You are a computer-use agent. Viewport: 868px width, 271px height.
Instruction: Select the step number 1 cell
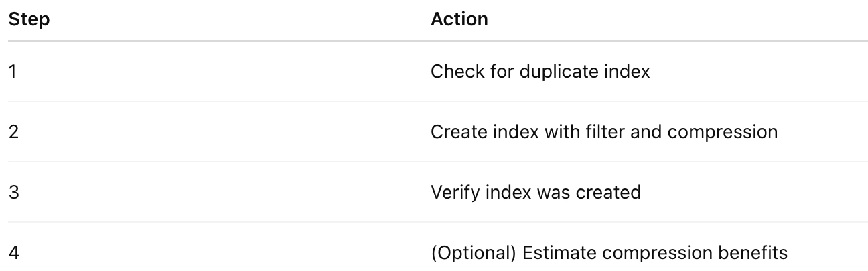coord(12,71)
